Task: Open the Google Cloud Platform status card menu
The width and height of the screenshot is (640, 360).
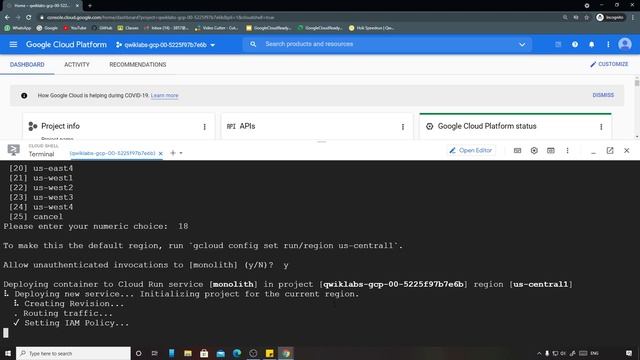Action: point(601,127)
